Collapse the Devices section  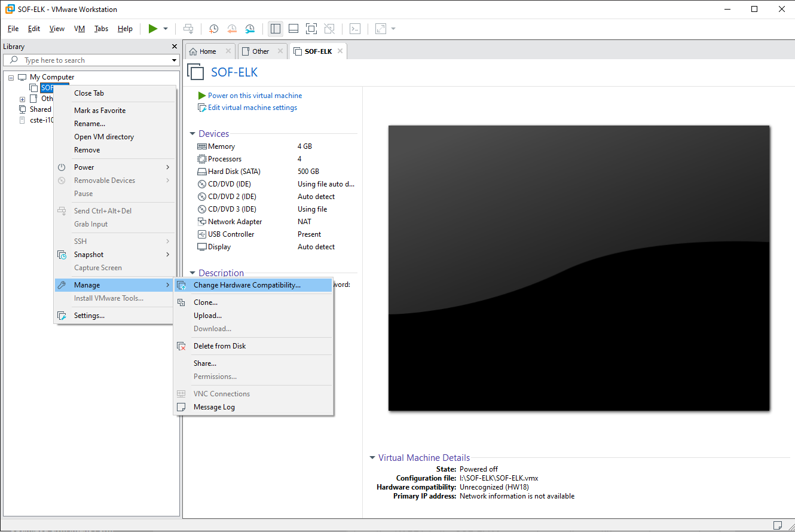[193, 134]
